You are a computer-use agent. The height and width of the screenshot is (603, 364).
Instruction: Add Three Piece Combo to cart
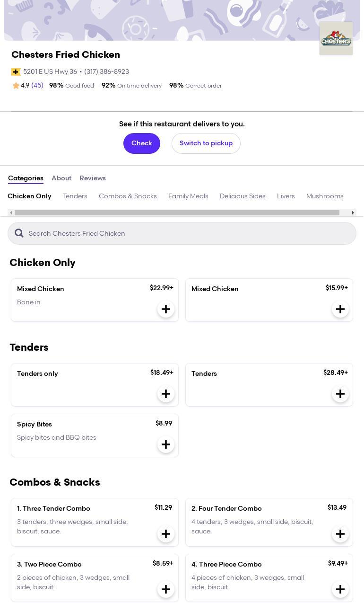[340, 589]
